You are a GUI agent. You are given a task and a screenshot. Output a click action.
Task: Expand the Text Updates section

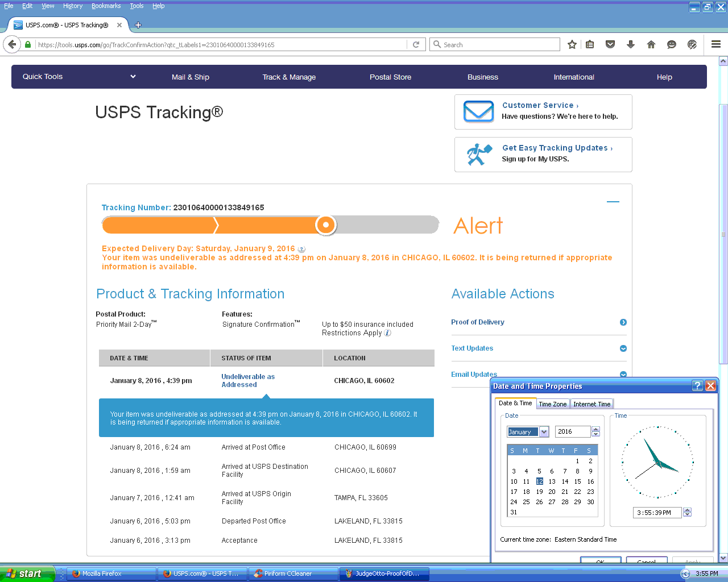[623, 348]
